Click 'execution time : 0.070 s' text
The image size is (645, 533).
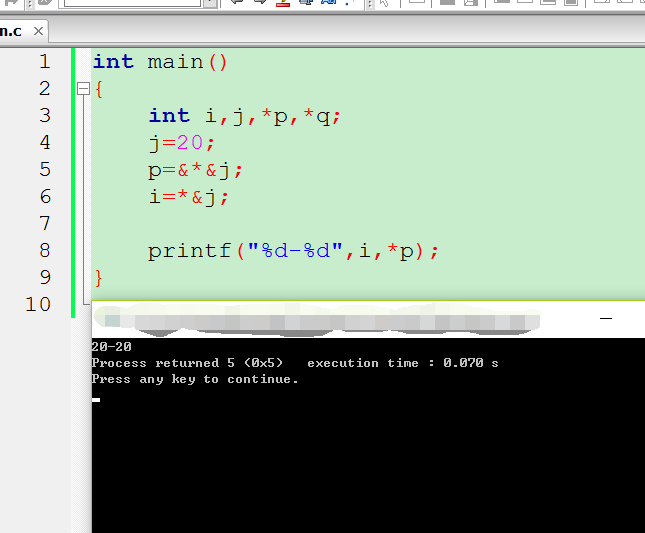coord(403,363)
